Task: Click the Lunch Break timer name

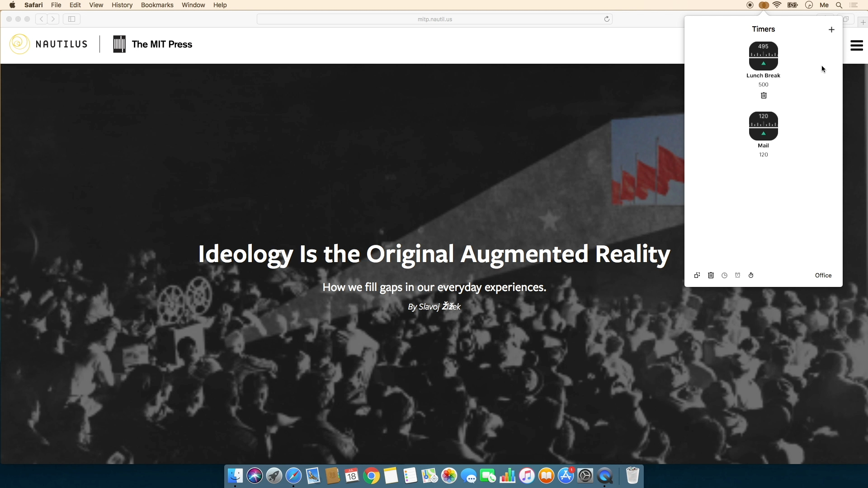Action: point(763,75)
